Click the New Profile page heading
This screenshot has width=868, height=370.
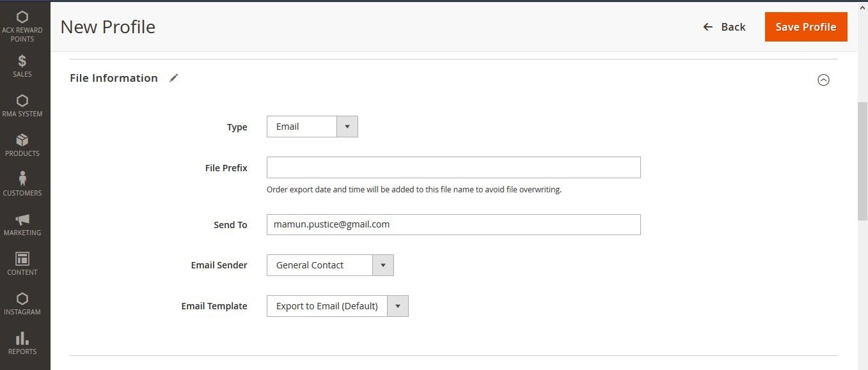108,27
